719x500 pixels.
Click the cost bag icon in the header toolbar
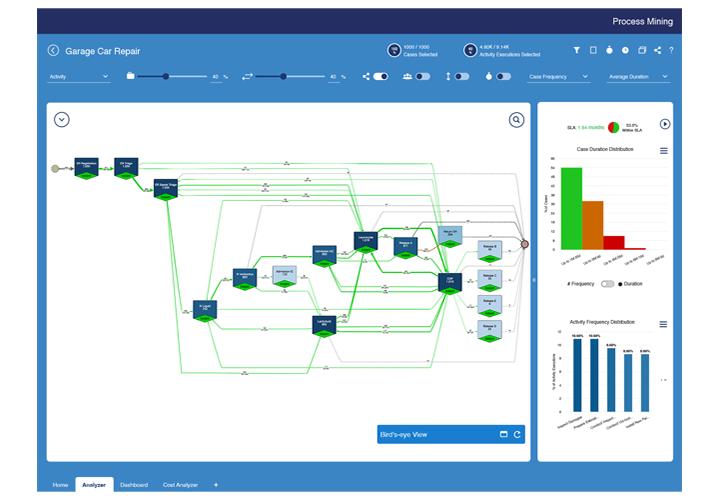coord(609,50)
